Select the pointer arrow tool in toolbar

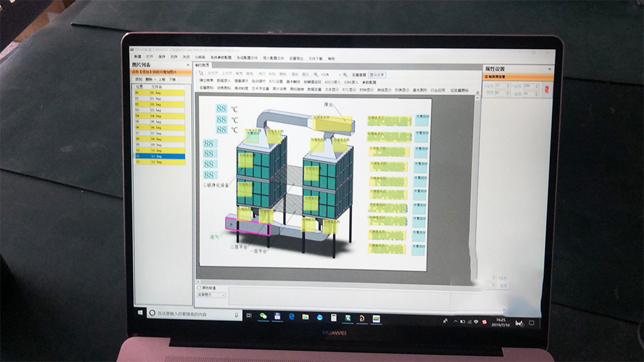[202, 73]
